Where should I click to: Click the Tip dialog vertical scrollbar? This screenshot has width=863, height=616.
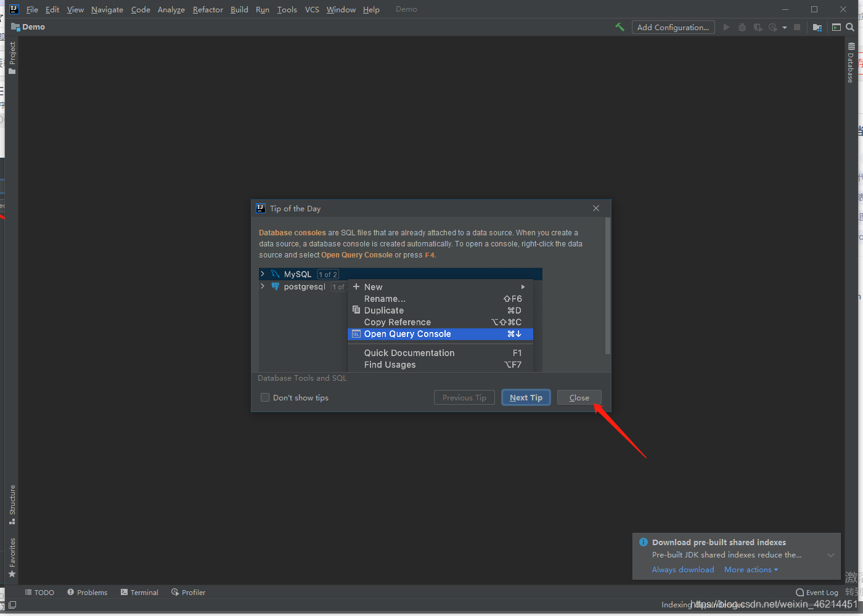[608, 286]
